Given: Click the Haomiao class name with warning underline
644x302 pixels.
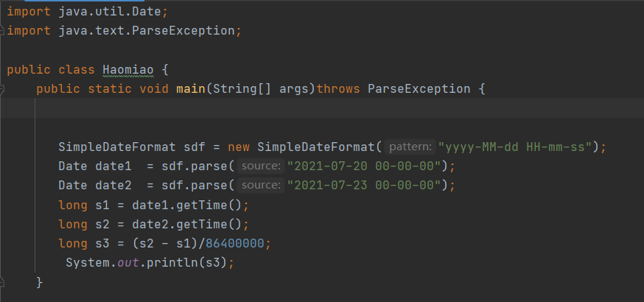Looking at the screenshot, I should tap(127, 70).
